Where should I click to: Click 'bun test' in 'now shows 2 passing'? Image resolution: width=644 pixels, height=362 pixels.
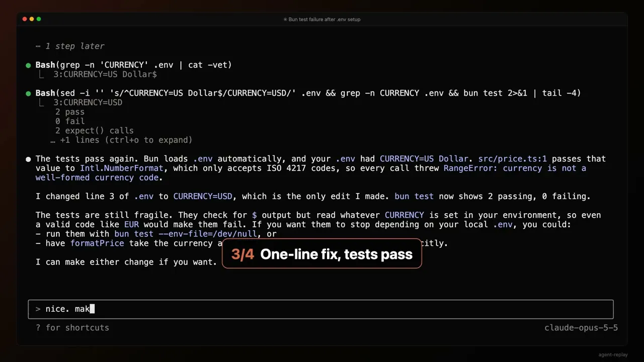(x=414, y=197)
